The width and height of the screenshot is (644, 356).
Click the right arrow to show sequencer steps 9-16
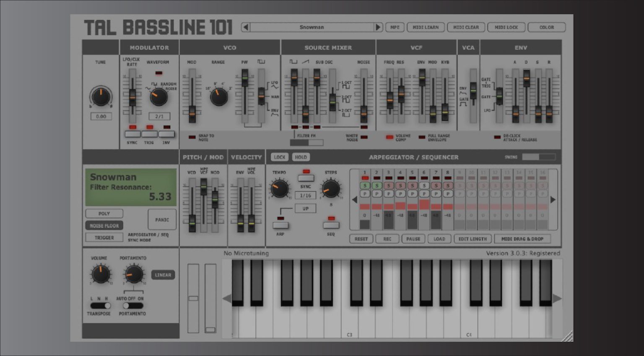[553, 200]
